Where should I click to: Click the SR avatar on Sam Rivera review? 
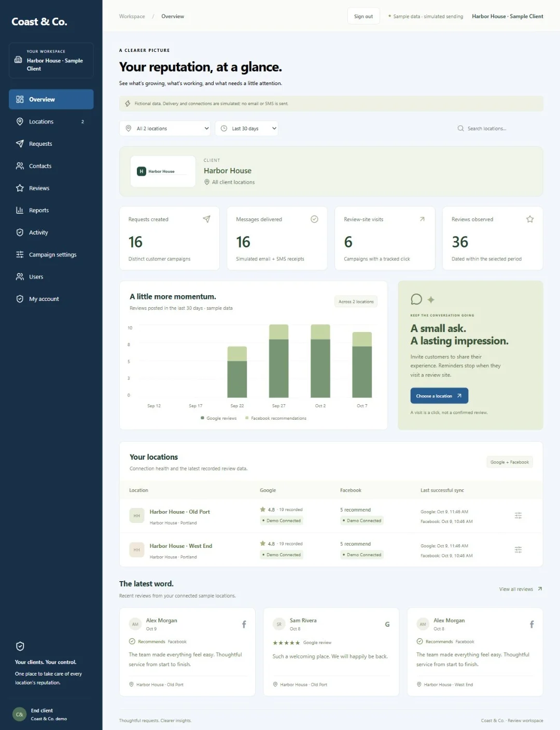click(x=279, y=624)
